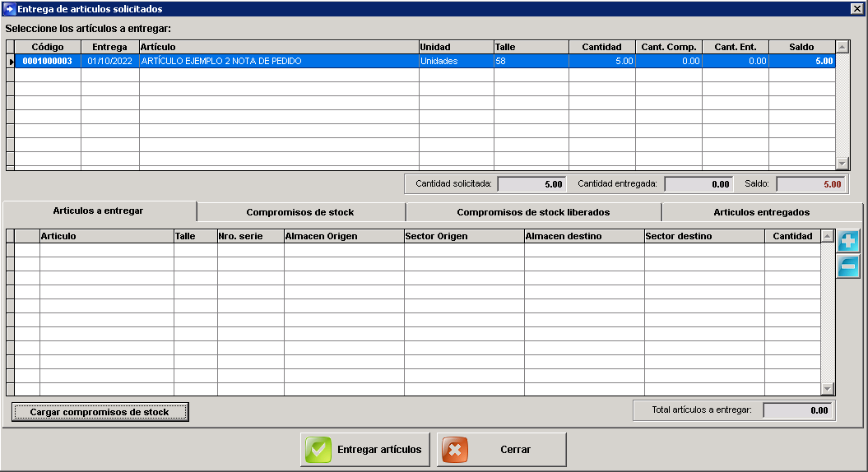Click the Cant. Comp. 0.00 cell
The image size is (868, 472).
coord(669,61)
